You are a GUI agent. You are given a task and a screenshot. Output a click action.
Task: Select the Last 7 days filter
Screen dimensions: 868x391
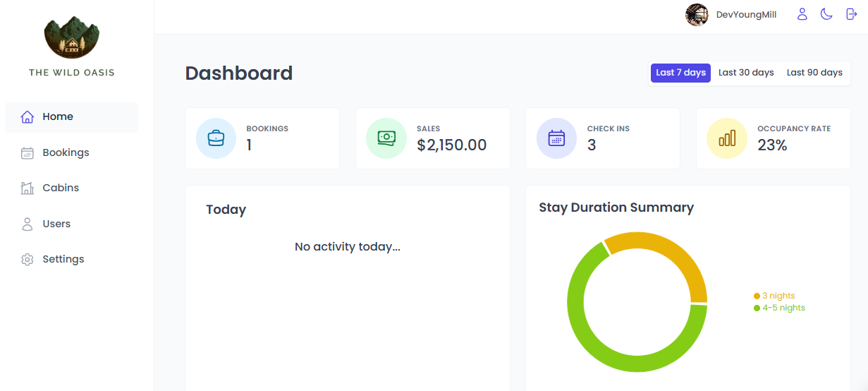point(680,73)
